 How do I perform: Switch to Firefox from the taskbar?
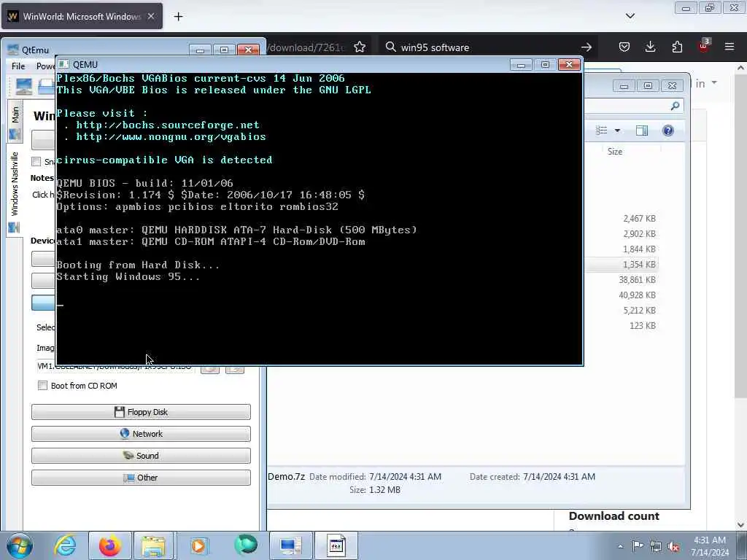109,545
